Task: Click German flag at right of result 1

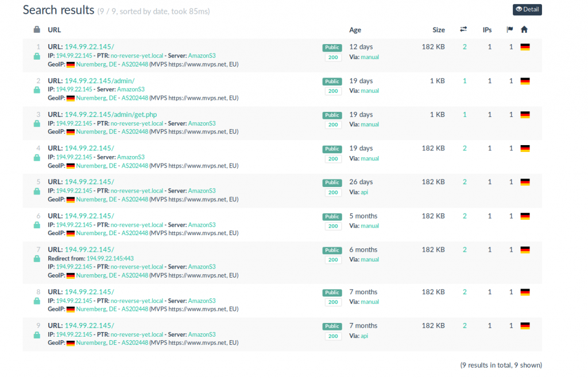Action: [x=525, y=47]
